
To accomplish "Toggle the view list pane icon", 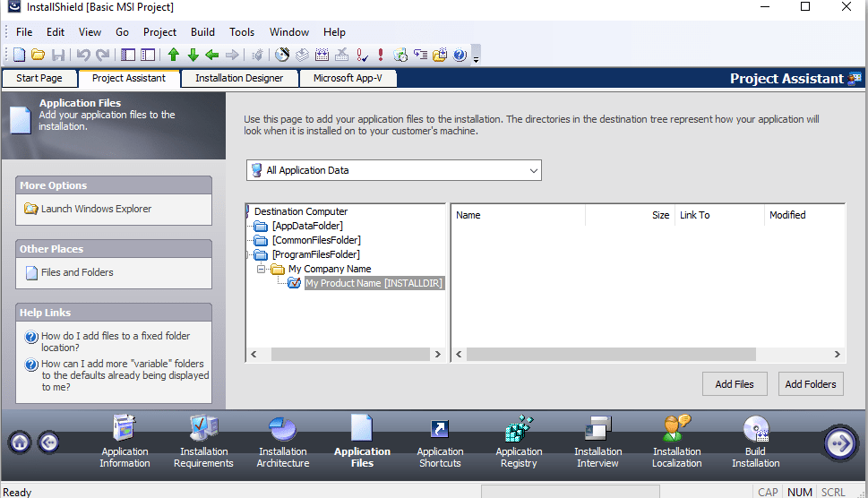I will (x=128, y=55).
